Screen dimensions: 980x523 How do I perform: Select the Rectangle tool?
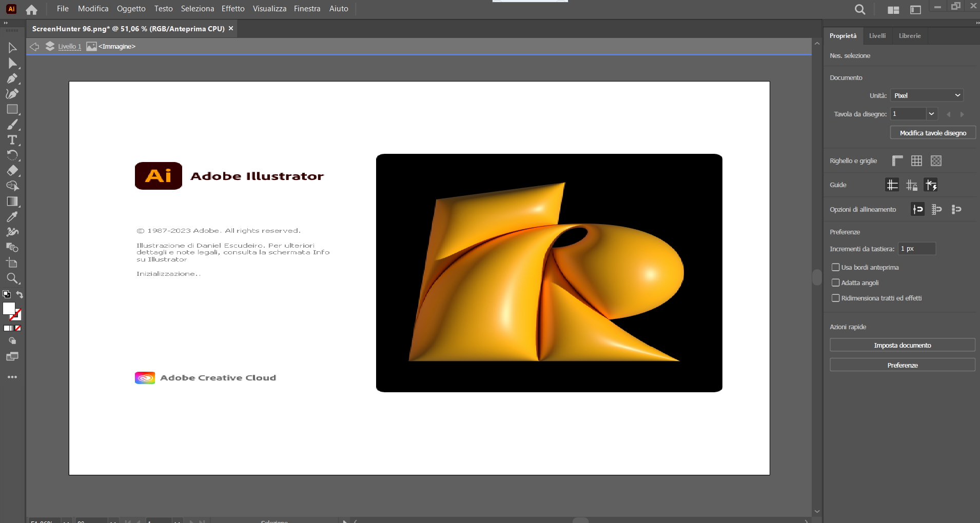pyautogui.click(x=12, y=110)
